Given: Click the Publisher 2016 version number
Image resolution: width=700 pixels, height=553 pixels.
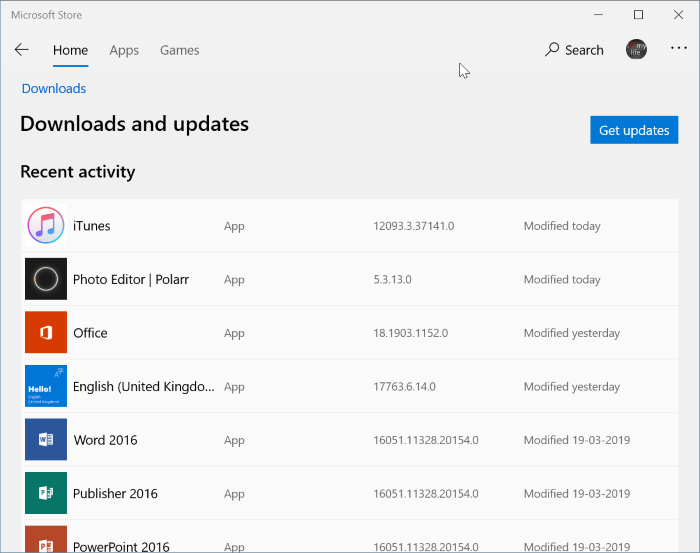Looking at the screenshot, I should (x=426, y=494).
